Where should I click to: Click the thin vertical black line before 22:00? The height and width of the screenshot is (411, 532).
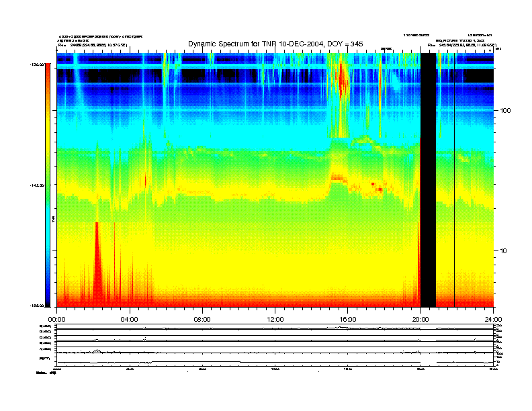tap(454, 180)
